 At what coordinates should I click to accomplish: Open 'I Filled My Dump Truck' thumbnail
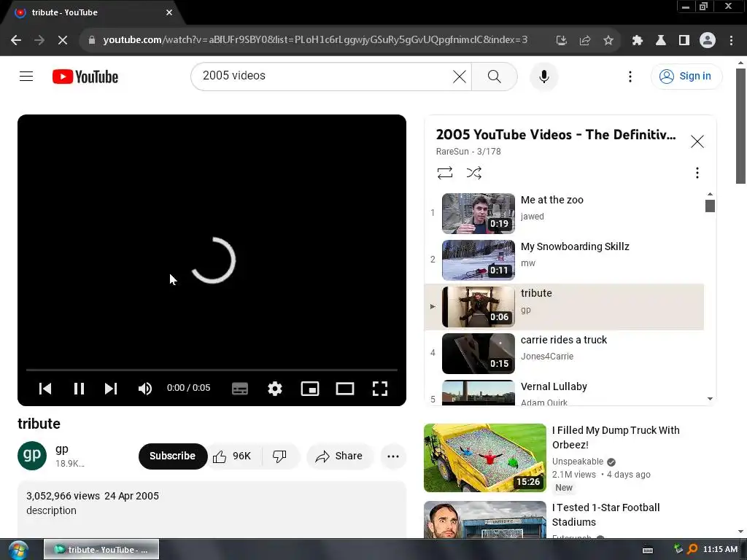coord(484,458)
